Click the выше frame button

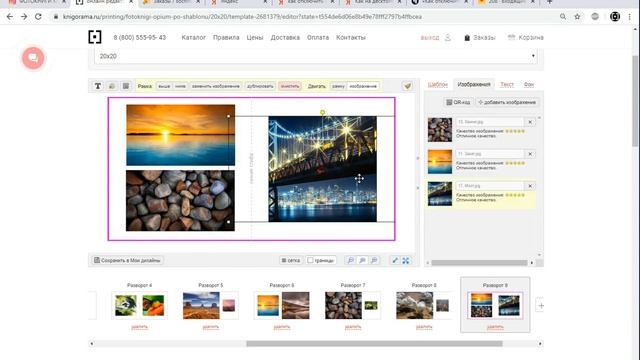click(x=164, y=86)
